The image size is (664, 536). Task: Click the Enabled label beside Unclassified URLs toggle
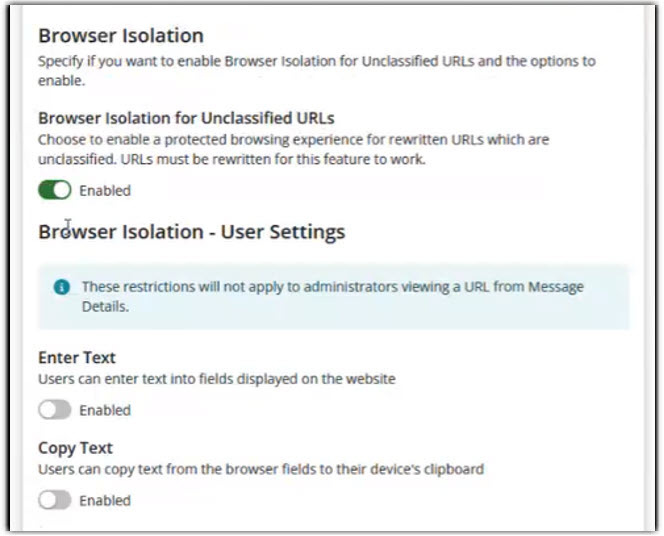pos(105,190)
